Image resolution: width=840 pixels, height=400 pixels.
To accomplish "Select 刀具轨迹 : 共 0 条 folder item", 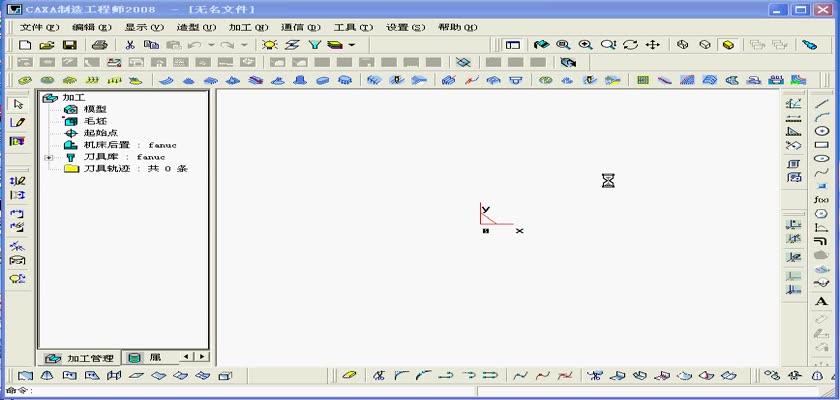I will pyautogui.click(x=136, y=169).
